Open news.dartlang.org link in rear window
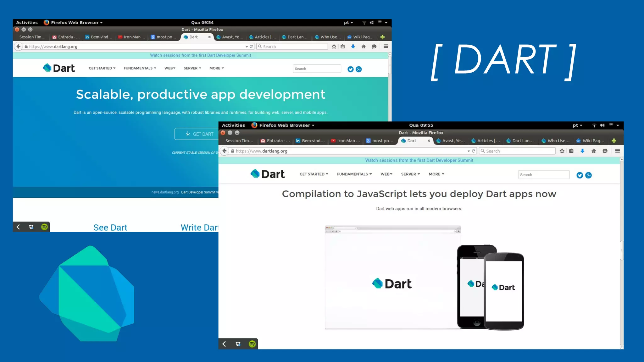The image size is (644, 362). (x=165, y=192)
